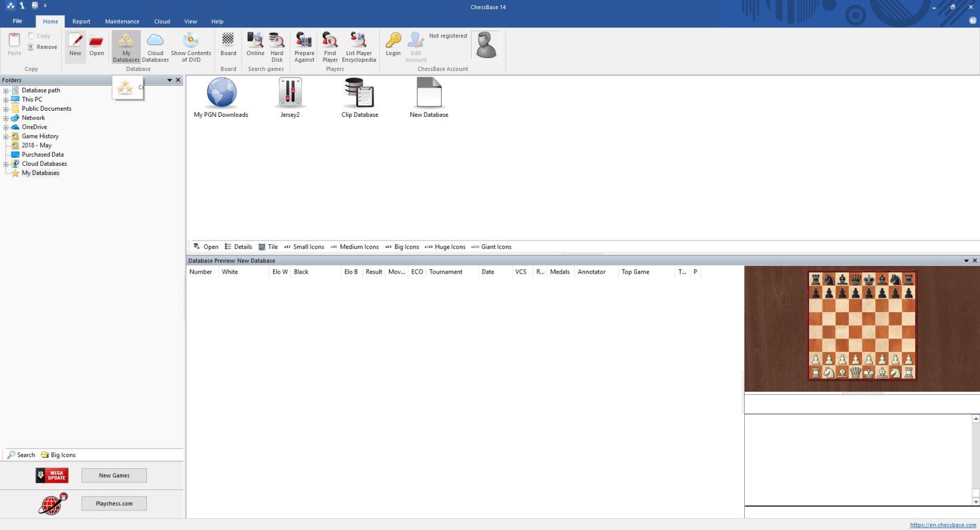The height and width of the screenshot is (530, 980).
Task: Switch to the Maintenance ribbon tab
Action: click(x=122, y=21)
